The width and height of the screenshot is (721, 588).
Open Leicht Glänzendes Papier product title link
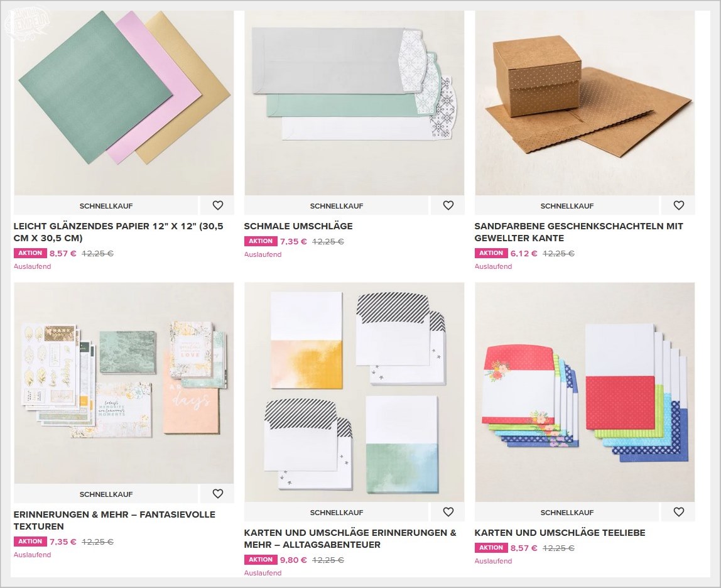click(x=118, y=232)
